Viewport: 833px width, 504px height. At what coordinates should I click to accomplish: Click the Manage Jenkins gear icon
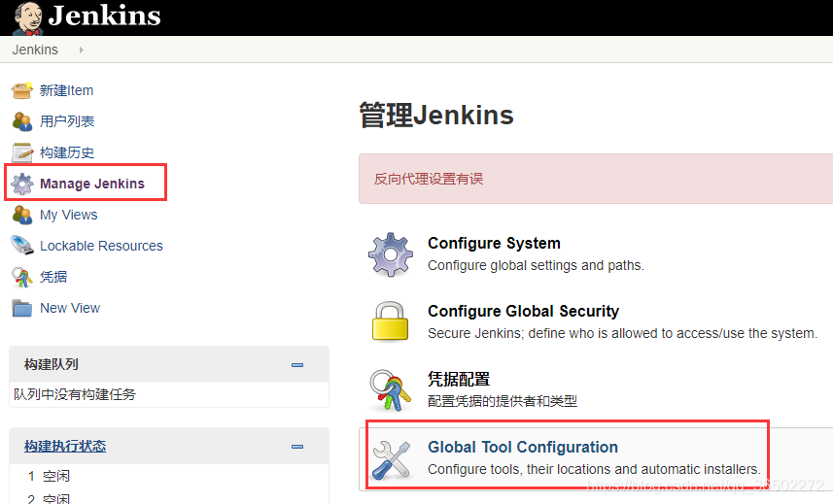[x=21, y=184]
